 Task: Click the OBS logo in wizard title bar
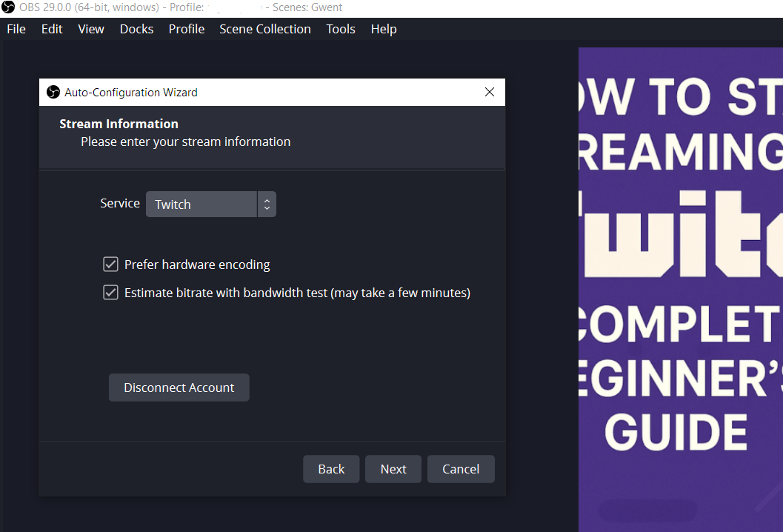click(53, 92)
